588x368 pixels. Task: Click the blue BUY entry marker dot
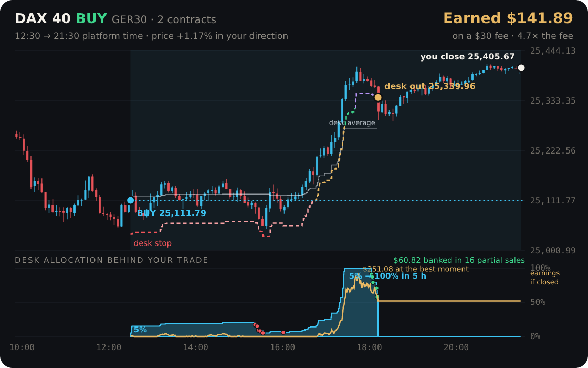[x=131, y=200]
